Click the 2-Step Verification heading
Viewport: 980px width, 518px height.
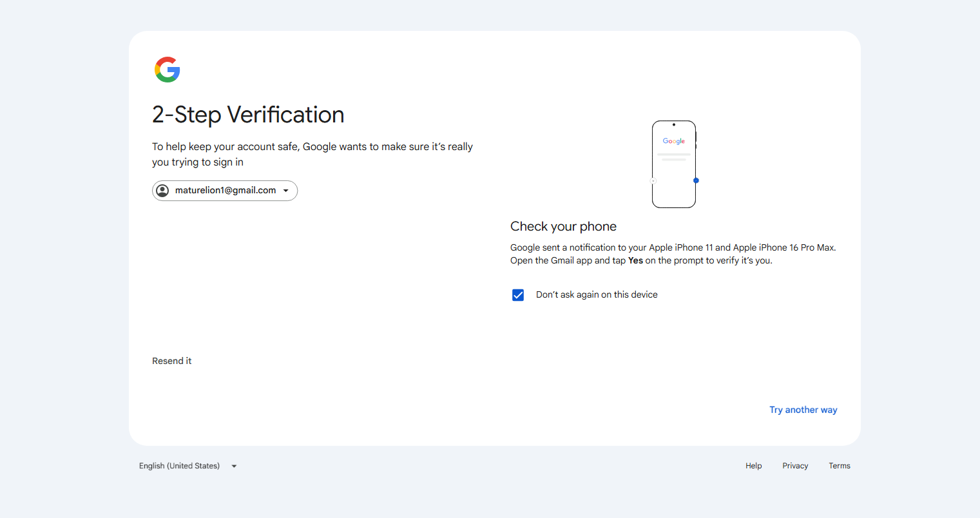click(248, 115)
